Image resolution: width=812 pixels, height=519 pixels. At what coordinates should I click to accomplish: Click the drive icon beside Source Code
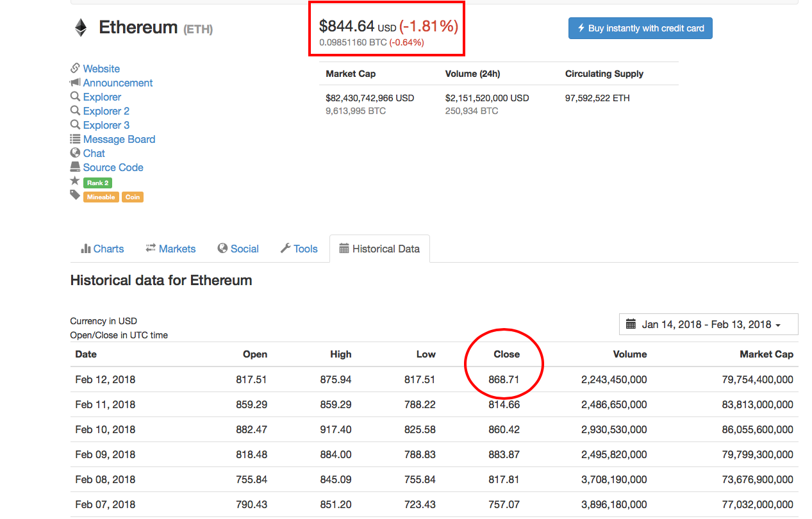pyautogui.click(x=75, y=167)
